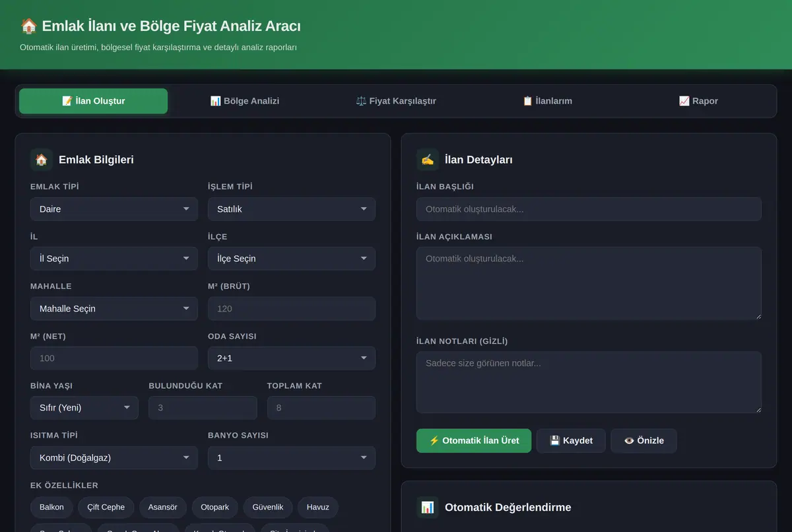
Task: Click the "EK ÖZELLİKLER" label
Action: tap(64, 486)
